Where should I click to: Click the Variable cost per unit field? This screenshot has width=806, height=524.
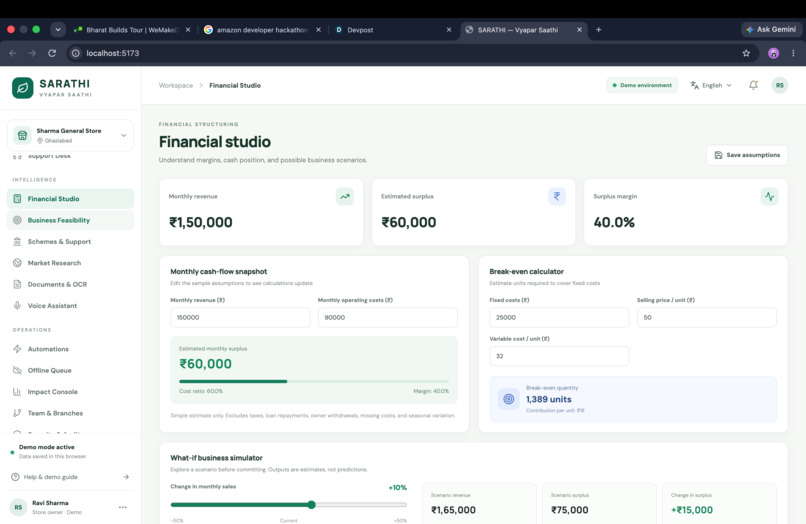click(559, 356)
